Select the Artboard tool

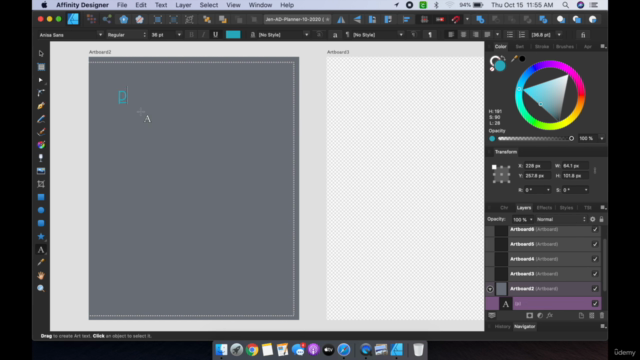(x=41, y=67)
